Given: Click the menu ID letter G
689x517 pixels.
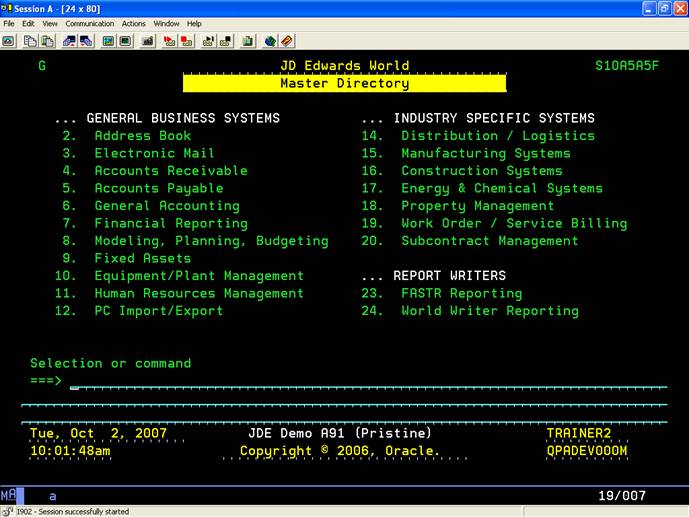Looking at the screenshot, I should tap(42, 66).
